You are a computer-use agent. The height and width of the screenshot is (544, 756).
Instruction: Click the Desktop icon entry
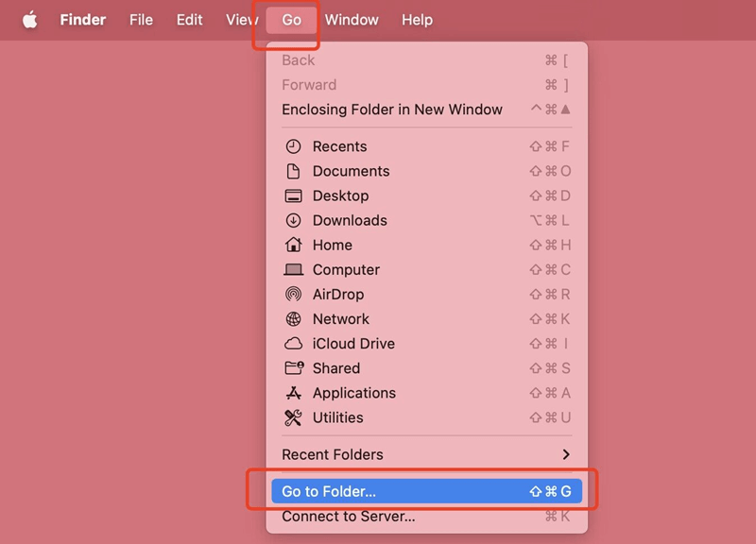click(x=294, y=195)
